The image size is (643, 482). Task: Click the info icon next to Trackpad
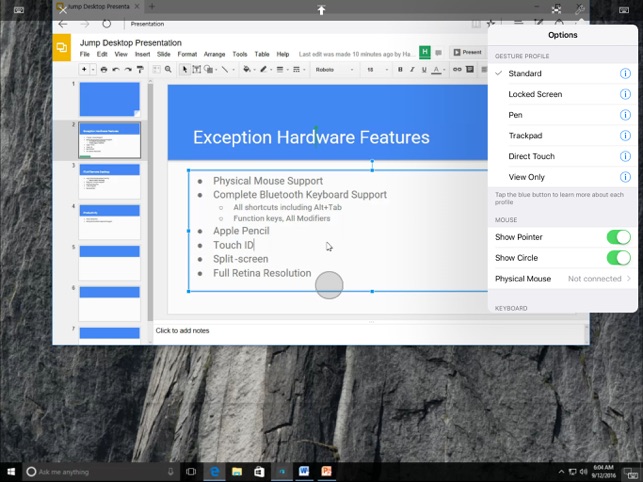625,136
